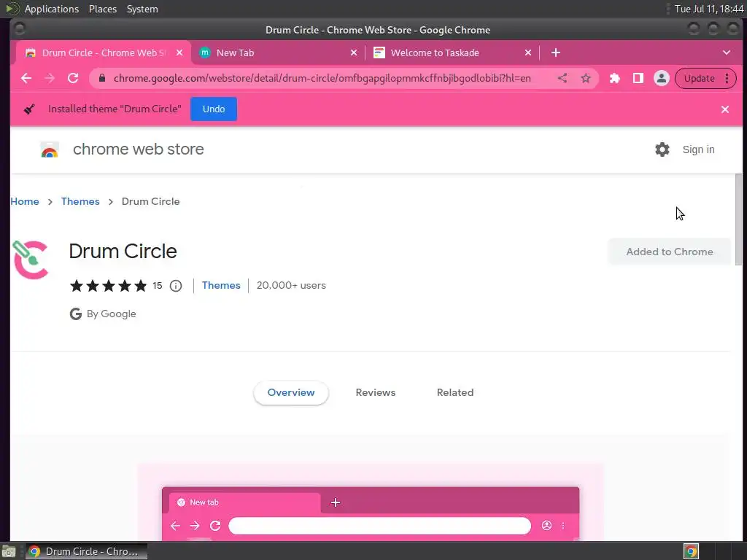Click the show desktop icon in bottom panel
This screenshot has width=747, height=560.
pyautogui.click(x=9, y=551)
